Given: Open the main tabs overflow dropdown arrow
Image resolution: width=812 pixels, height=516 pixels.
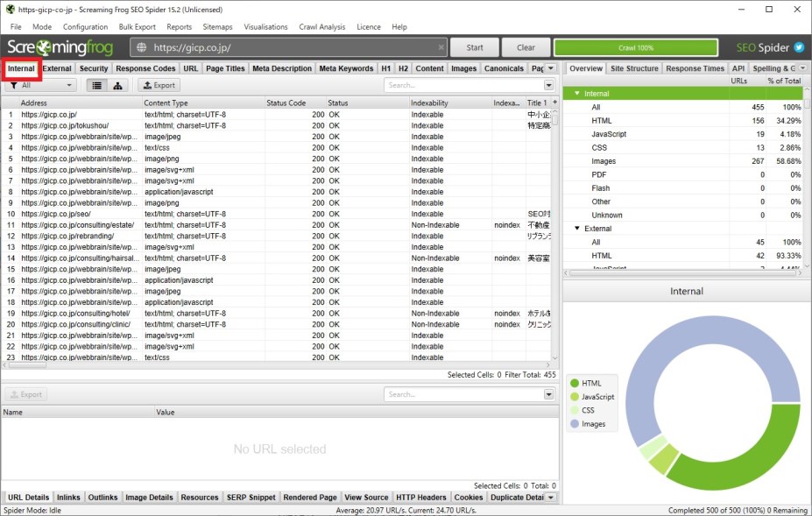Looking at the screenshot, I should point(550,68).
